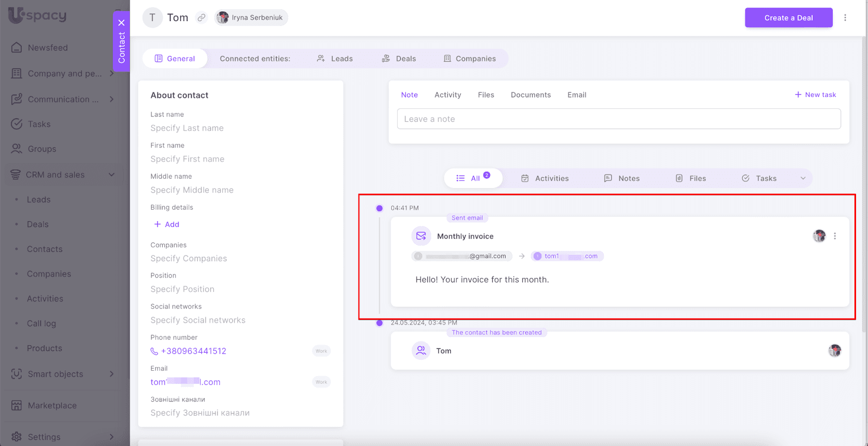Click the phone icon beside +380963441512
The image size is (868, 446).
pos(154,351)
